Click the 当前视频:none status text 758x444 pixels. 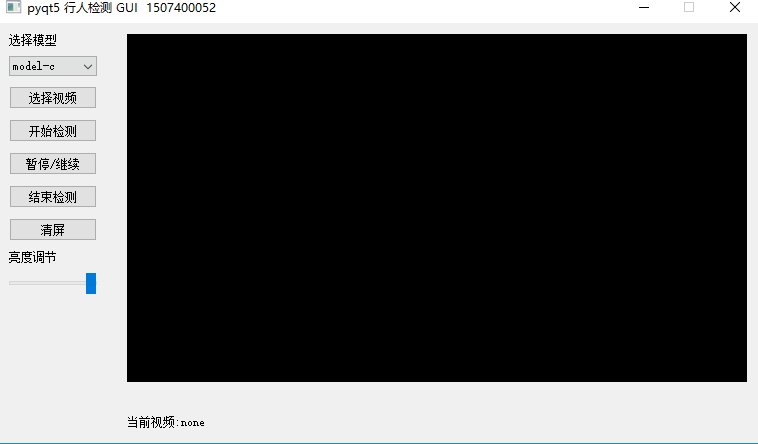[x=165, y=422]
